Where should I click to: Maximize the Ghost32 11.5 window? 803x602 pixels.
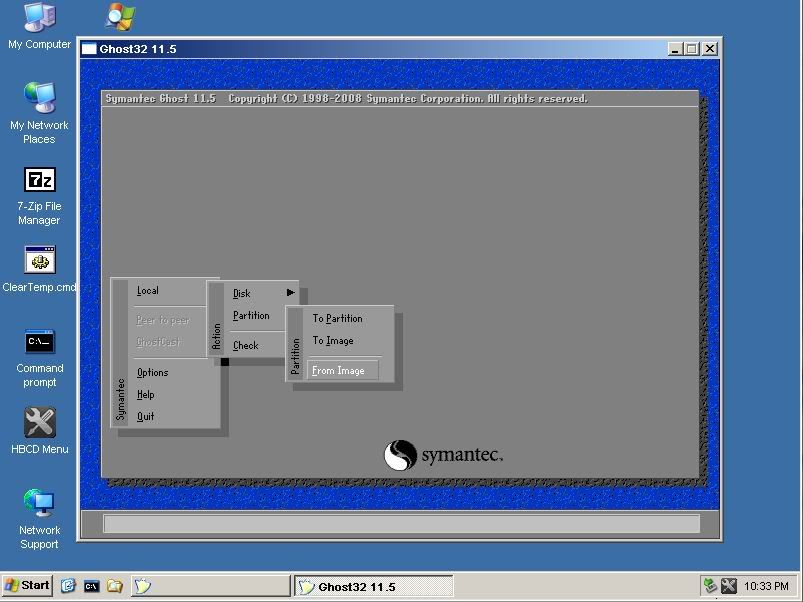691,49
